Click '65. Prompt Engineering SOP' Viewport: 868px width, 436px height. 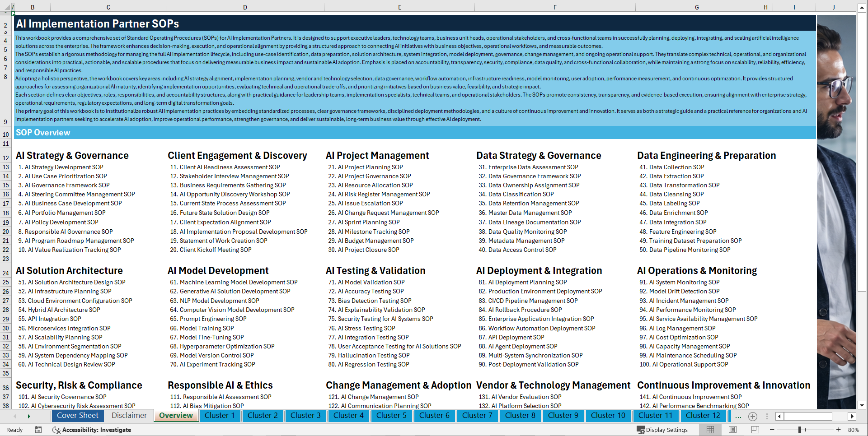208,319
